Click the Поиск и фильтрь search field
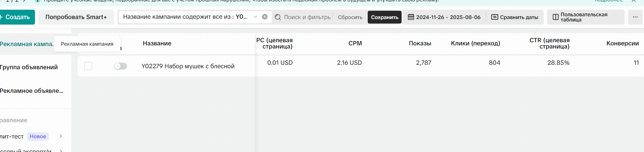644x152 pixels. (307, 17)
